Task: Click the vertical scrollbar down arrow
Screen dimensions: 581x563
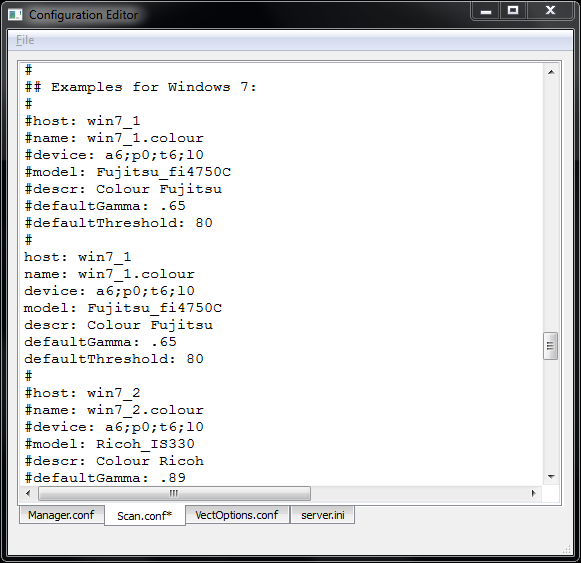Action: [551, 477]
